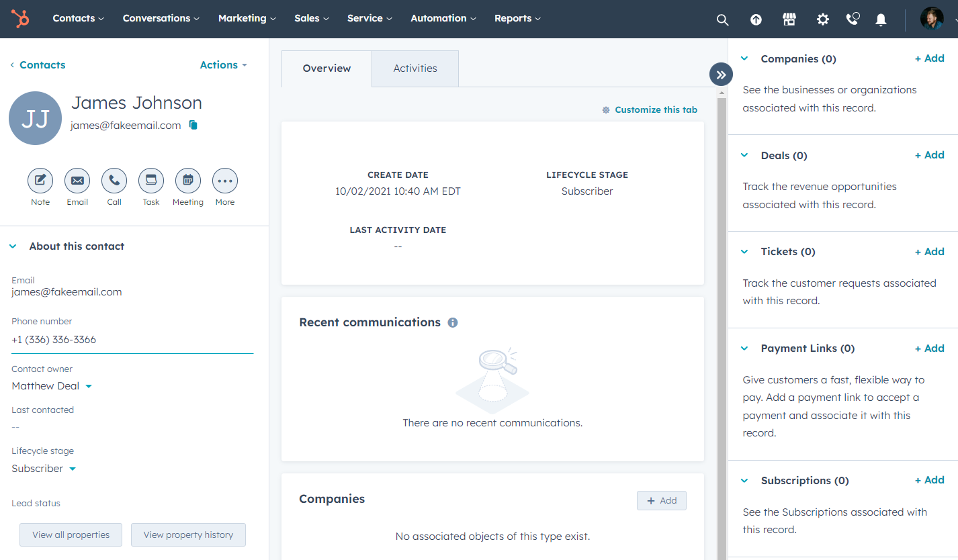Open the Actions dropdown
Screen dimensions: 958x560
pos(223,64)
